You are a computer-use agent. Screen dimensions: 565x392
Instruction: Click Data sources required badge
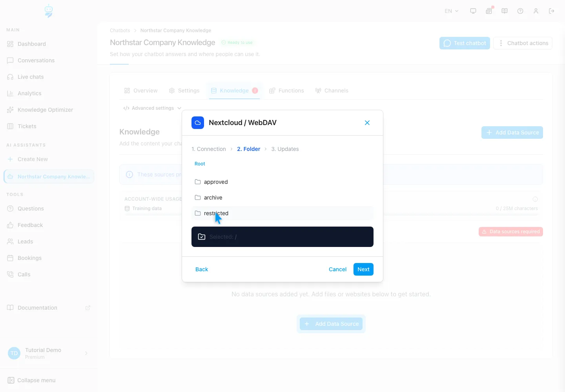(511, 232)
